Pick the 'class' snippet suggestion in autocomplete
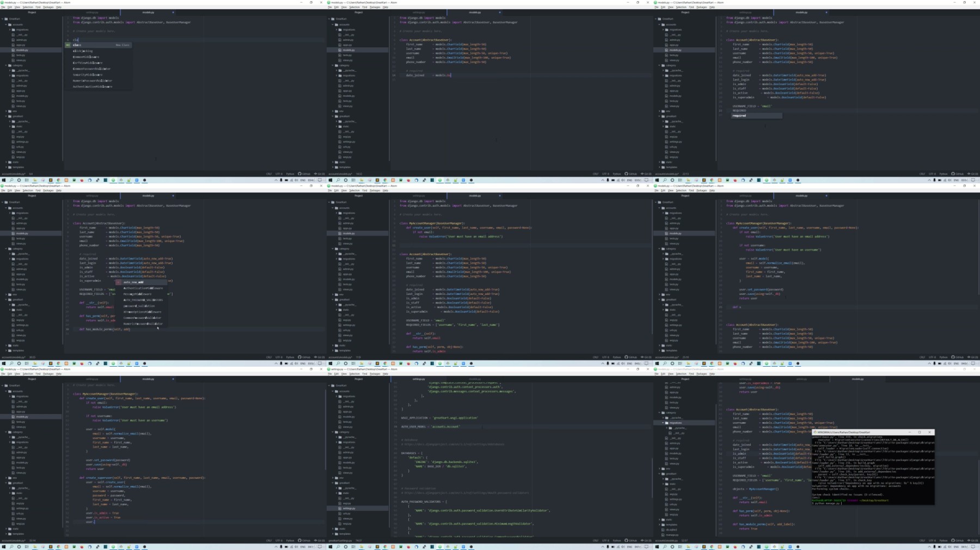Screen dimensions: 980x550 click(98, 45)
